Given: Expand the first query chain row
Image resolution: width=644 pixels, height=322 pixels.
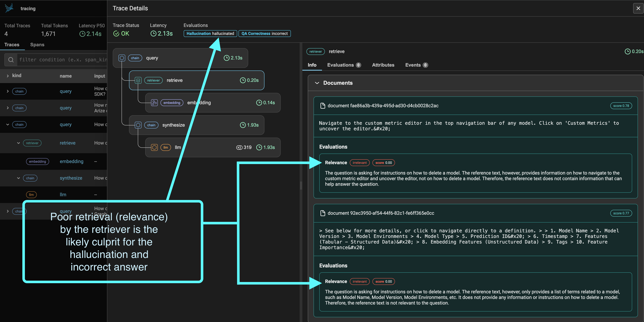Looking at the screenshot, I should point(8,91).
